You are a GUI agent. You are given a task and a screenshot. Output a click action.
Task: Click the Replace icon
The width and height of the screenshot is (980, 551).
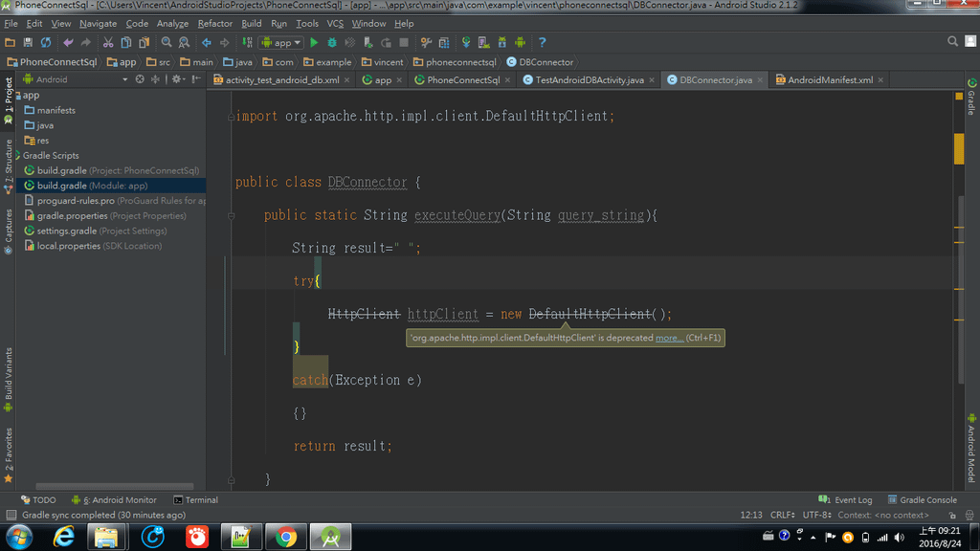coord(184,42)
